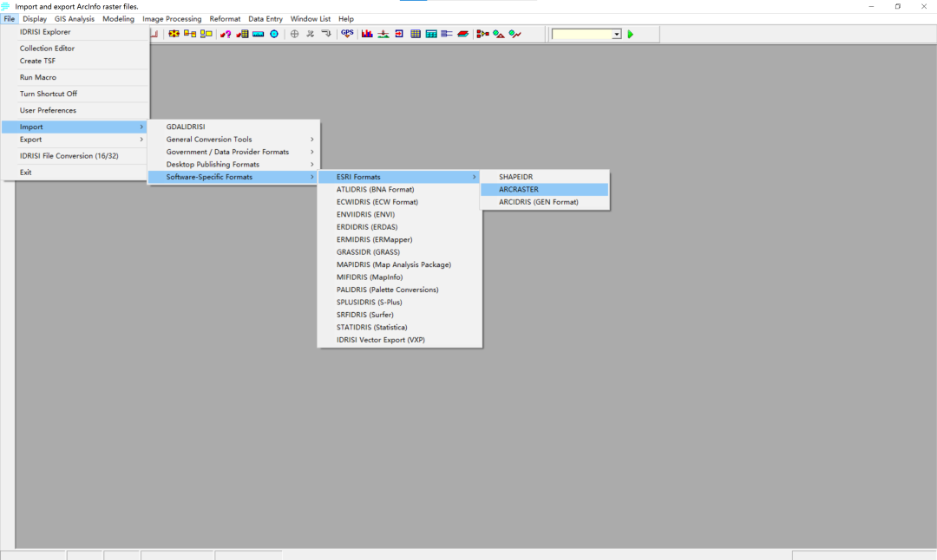Open the GPS toolbar icon

(347, 34)
